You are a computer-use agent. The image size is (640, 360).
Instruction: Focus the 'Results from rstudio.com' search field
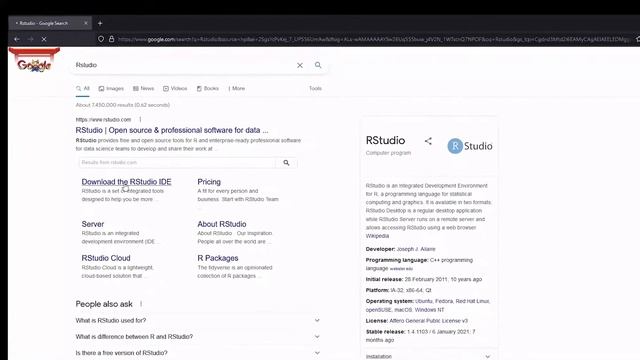coord(178,162)
